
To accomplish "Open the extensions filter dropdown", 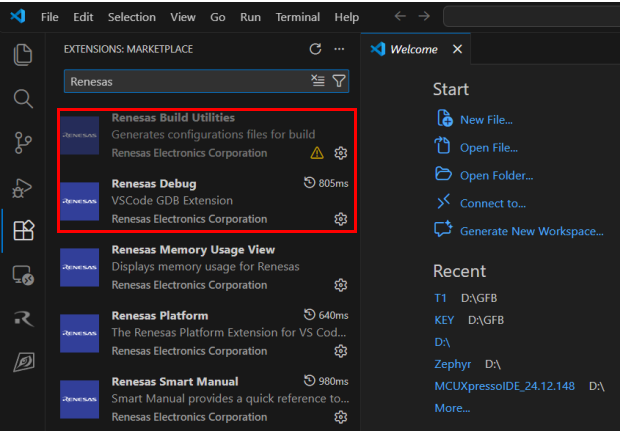I will (339, 81).
